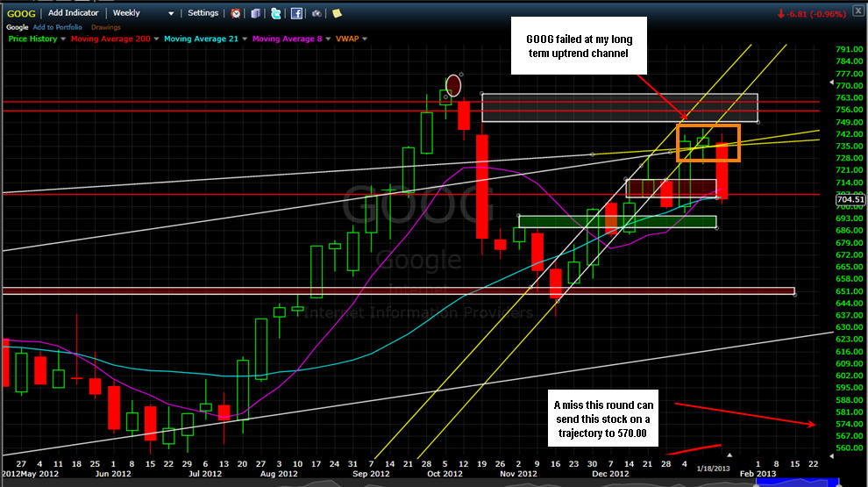Expand the Moving Average 200 options arrow
This screenshot has height=487, width=868.
tap(156, 39)
